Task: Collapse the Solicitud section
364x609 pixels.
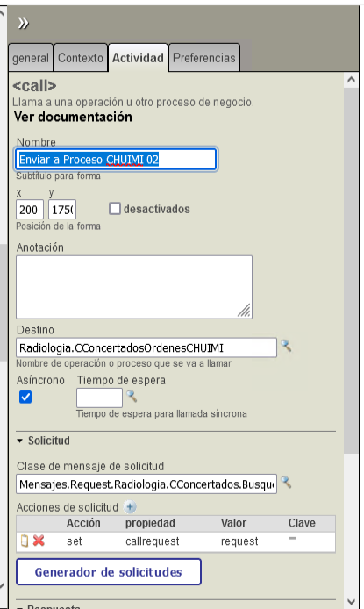Action: (x=20, y=441)
